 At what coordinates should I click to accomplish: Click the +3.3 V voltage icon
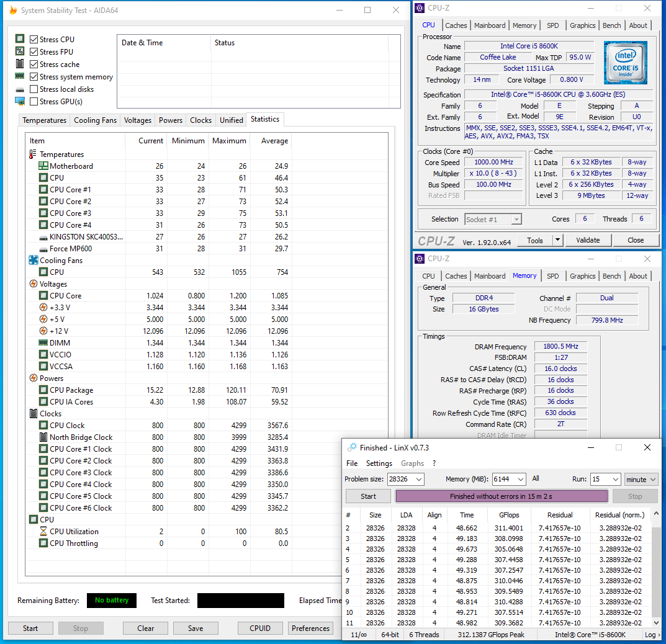coord(43,307)
